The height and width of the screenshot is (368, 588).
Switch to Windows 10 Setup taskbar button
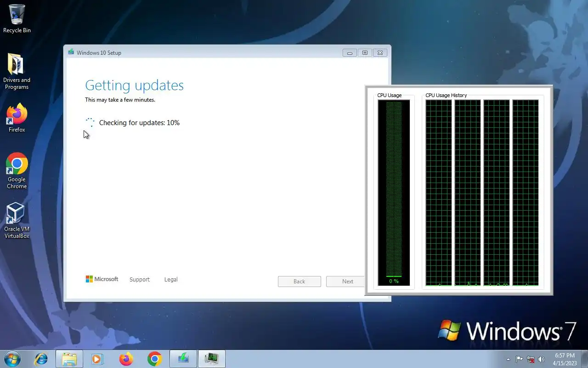click(x=183, y=359)
